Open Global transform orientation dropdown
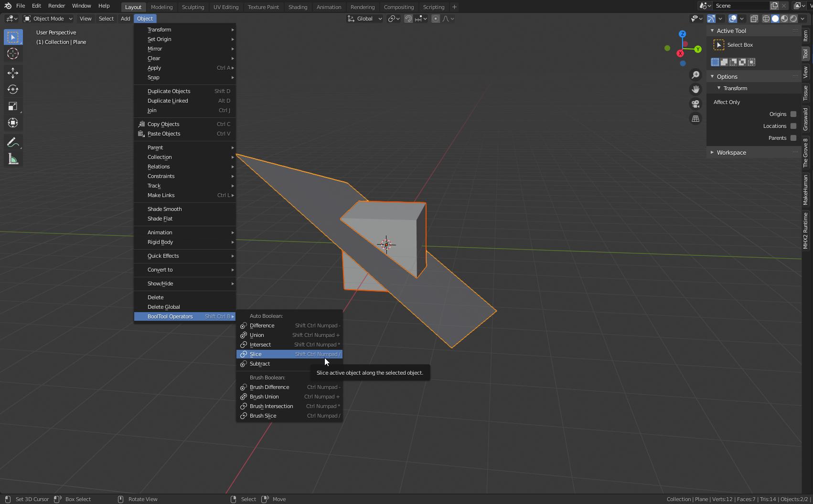 (364, 19)
